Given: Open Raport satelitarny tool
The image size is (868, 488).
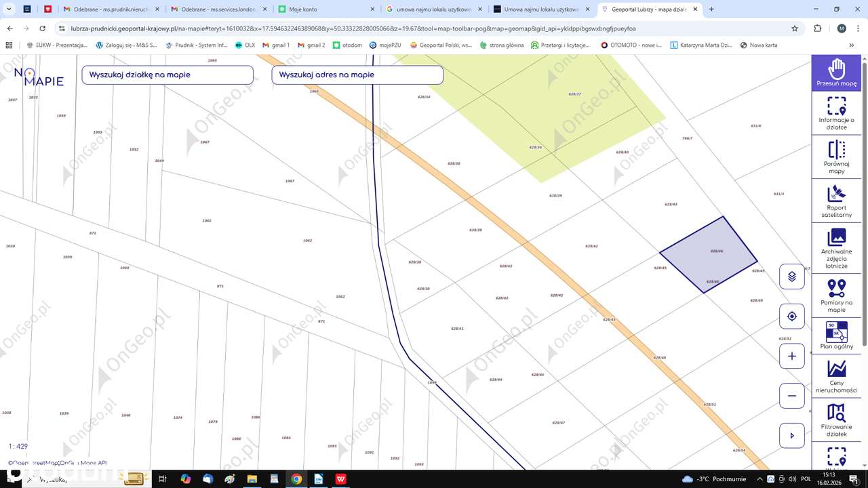Looking at the screenshot, I should (836, 201).
